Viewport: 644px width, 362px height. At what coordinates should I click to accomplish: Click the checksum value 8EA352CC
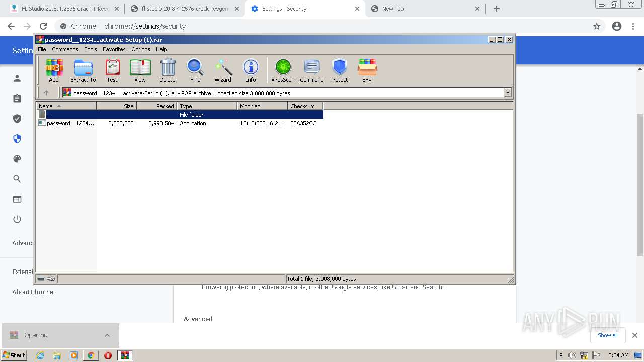303,123
